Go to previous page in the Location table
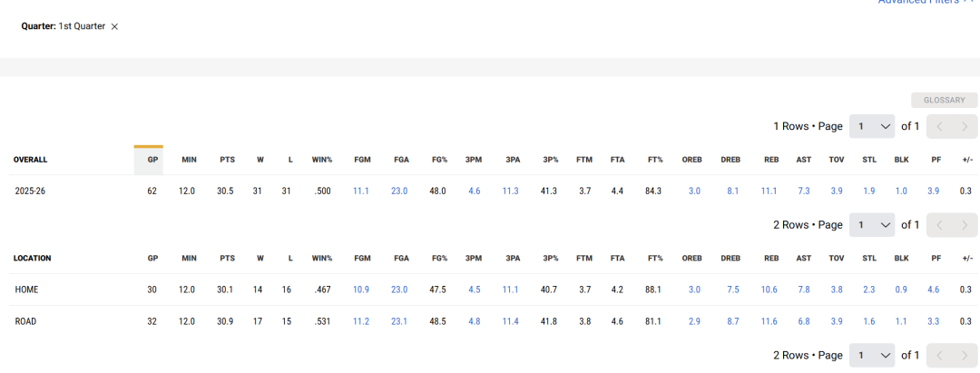The width and height of the screenshot is (980, 373). [939, 225]
